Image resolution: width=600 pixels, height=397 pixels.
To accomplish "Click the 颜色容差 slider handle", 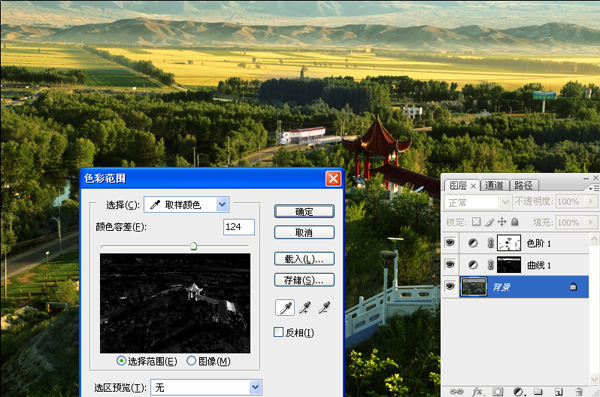I will (194, 246).
